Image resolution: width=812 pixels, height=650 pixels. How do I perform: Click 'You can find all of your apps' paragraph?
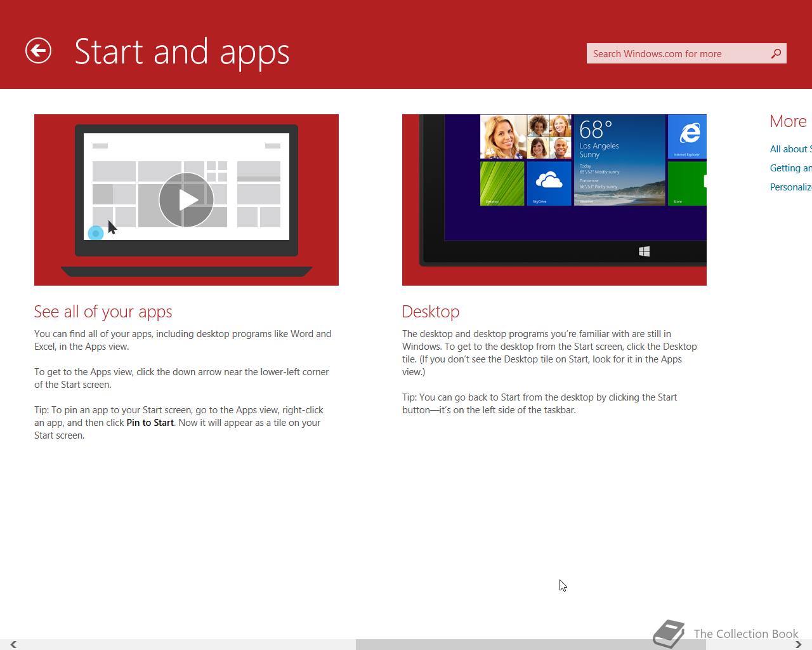point(183,340)
